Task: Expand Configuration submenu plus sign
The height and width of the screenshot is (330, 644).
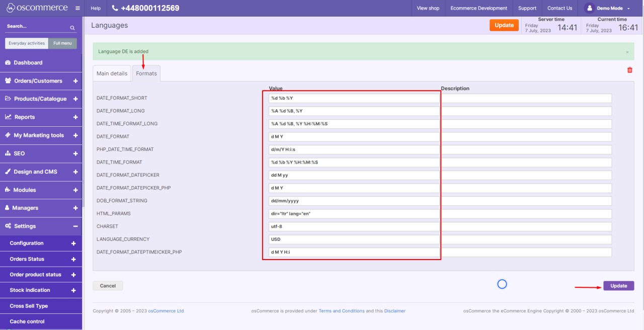Action: coord(73,243)
